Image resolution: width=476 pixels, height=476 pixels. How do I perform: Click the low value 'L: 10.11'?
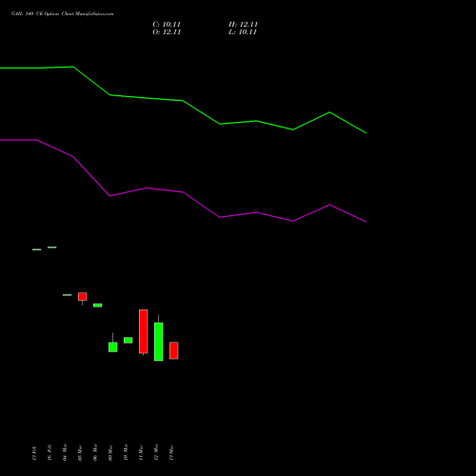point(243,32)
